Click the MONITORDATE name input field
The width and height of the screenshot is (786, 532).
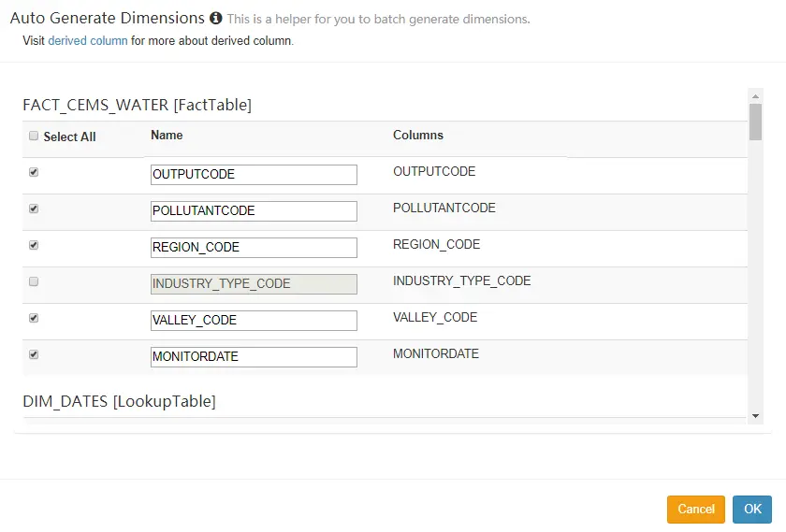[x=254, y=357]
